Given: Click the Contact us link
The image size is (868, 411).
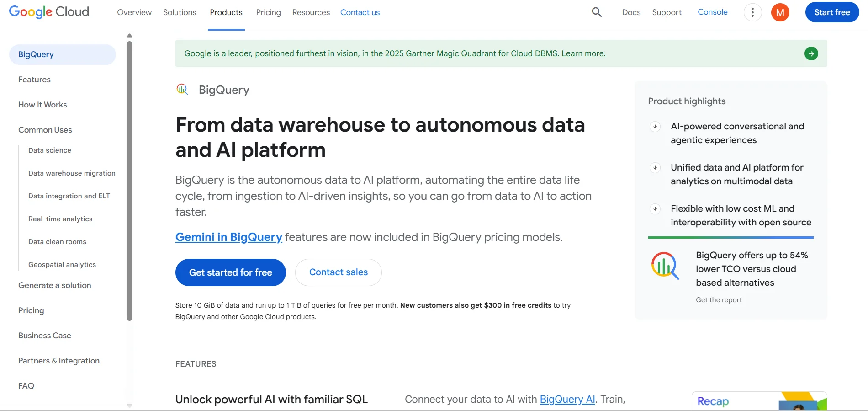Looking at the screenshot, I should 360,12.
